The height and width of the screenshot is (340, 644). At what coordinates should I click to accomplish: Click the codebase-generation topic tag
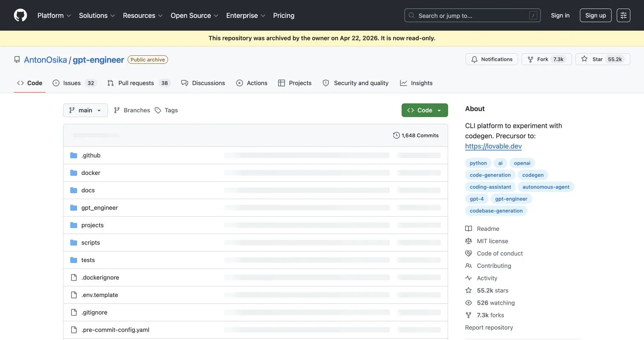click(496, 211)
